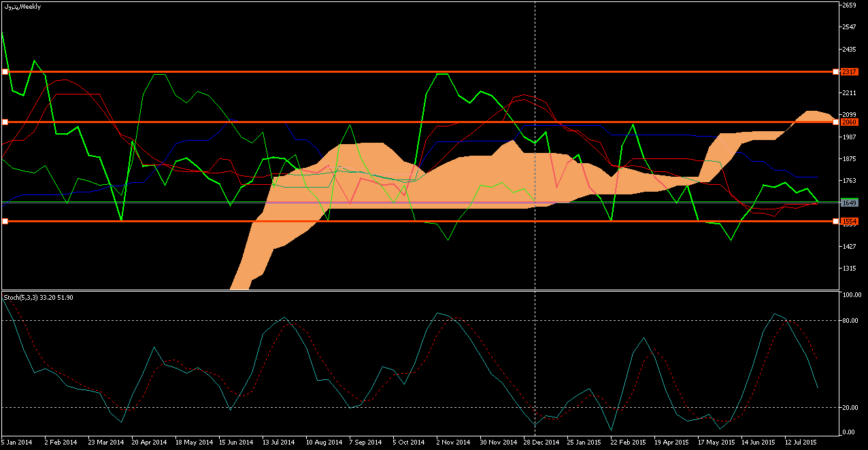Viewport: 868px width, 450px height.
Task: Click the right handle of the 2060 line
Action: [x=835, y=122]
